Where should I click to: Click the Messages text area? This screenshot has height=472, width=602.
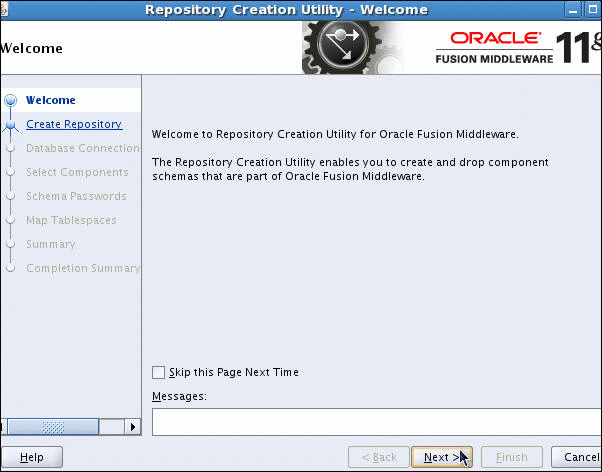[x=377, y=422]
